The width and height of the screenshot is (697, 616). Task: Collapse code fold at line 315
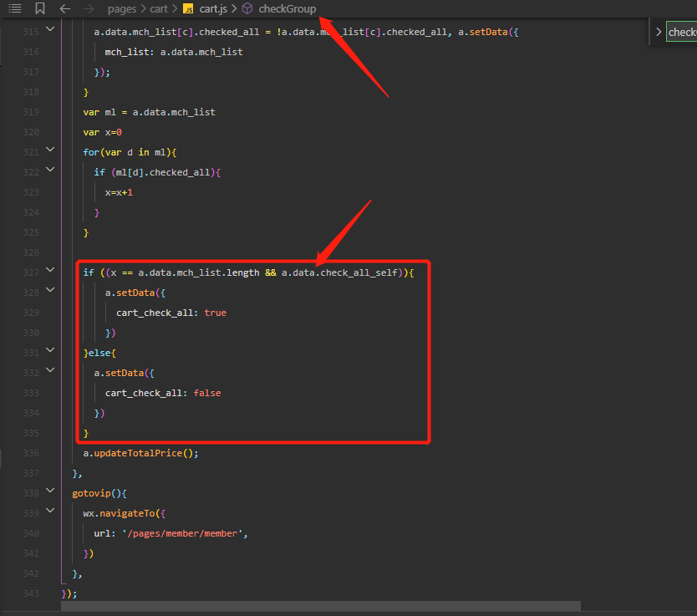(50, 30)
